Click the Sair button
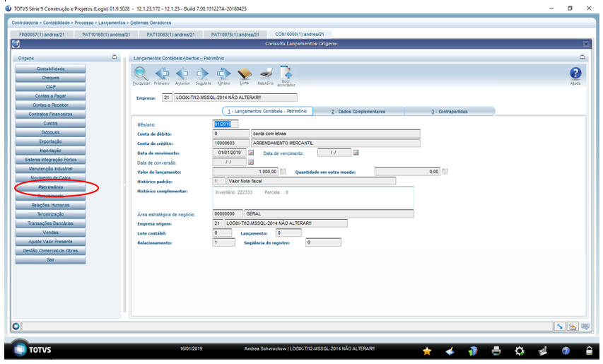603x364 pixels. click(x=50, y=260)
